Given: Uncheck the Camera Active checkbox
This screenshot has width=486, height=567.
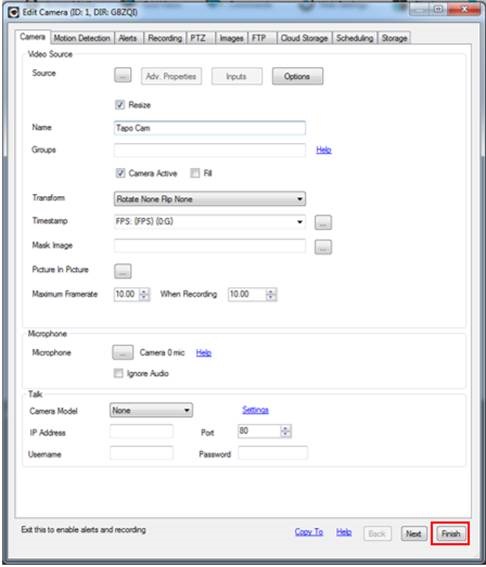Looking at the screenshot, I should pyautogui.click(x=120, y=173).
